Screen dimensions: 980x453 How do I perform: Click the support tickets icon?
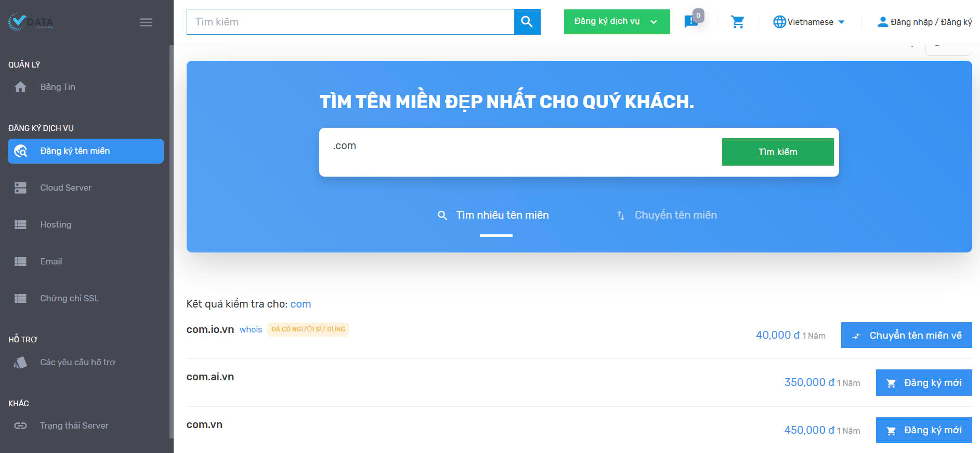(x=20, y=362)
